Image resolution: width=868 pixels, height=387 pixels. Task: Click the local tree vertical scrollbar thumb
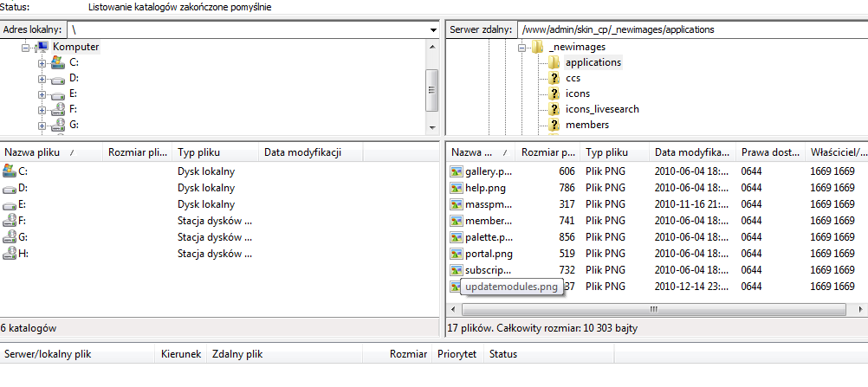point(432,90)
